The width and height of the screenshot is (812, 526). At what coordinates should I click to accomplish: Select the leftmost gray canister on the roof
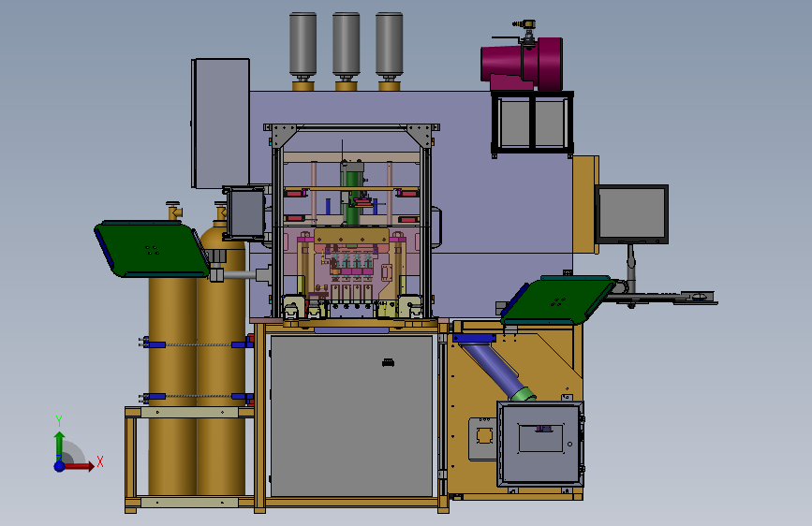(303, 44)
